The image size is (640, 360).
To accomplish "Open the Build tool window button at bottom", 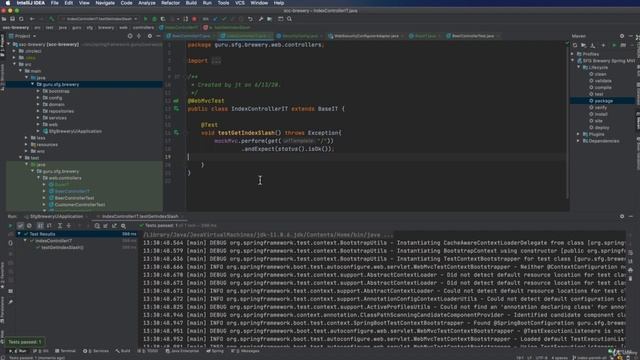I will 123,351.
